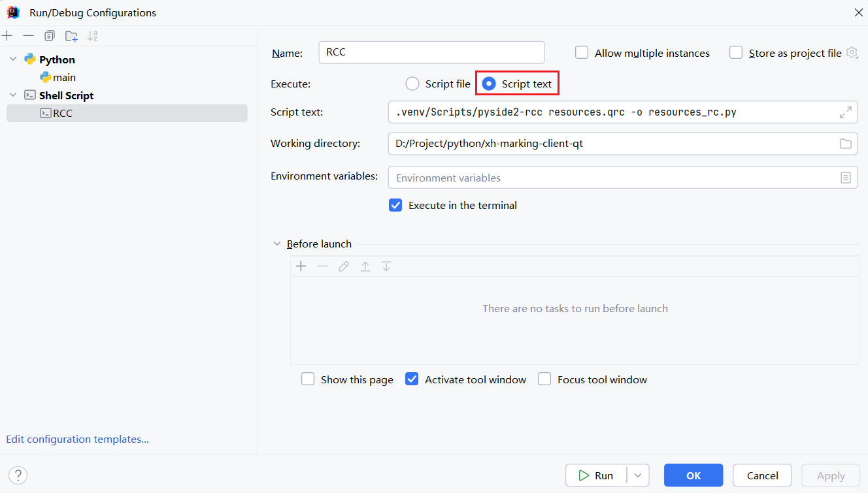Collapse the Before launch section
868x493 pixels.
coord(277,244)
